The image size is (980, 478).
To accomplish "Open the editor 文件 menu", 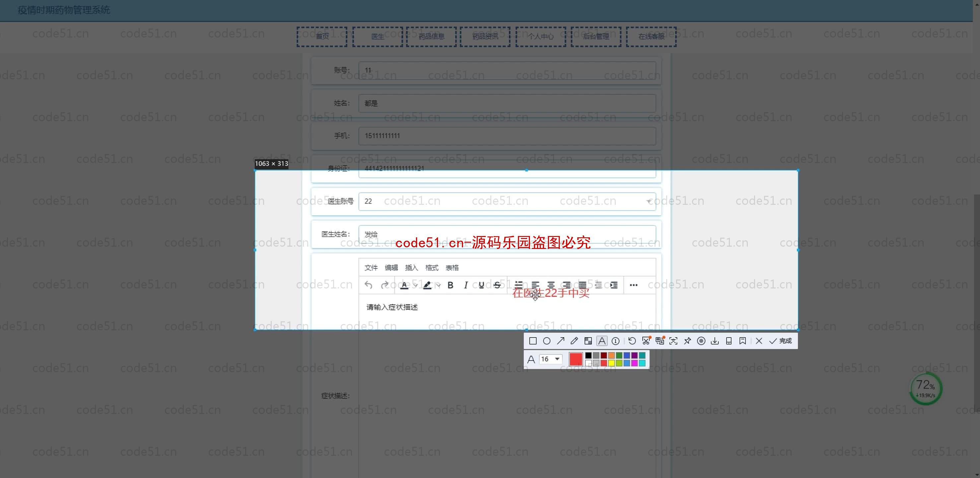I will point(371,268).
